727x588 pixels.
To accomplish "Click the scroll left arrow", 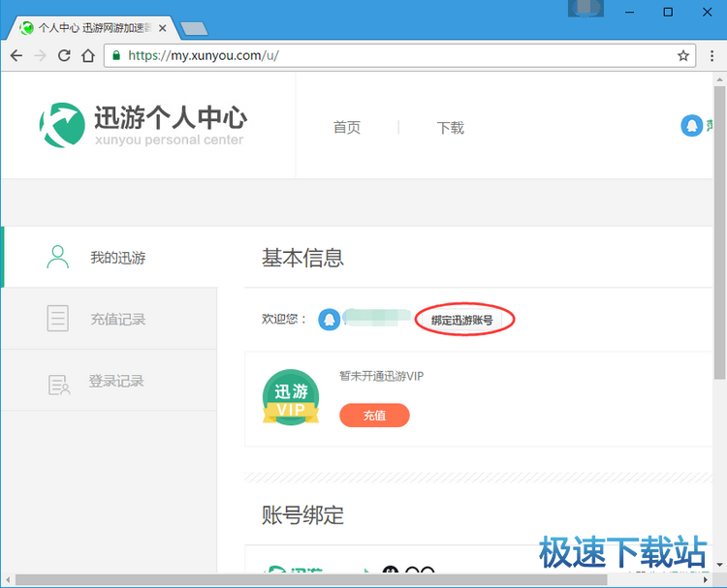I will point(8,579).
